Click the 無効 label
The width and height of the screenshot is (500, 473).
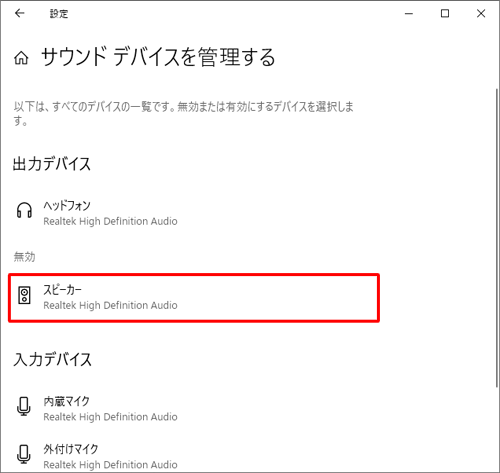[x=24, y=257]
